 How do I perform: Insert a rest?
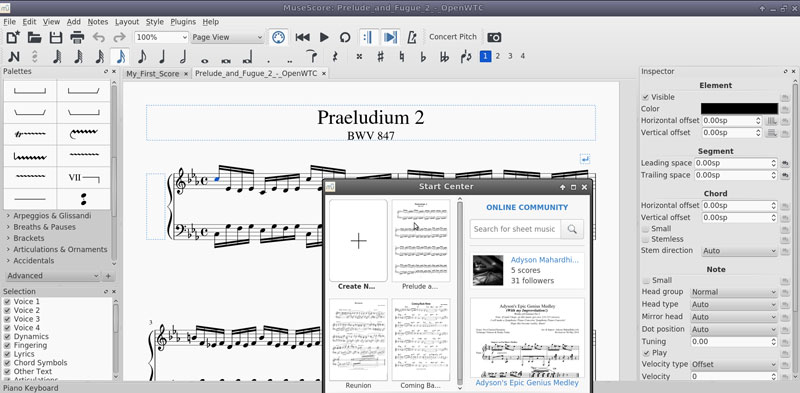point(335,57)
